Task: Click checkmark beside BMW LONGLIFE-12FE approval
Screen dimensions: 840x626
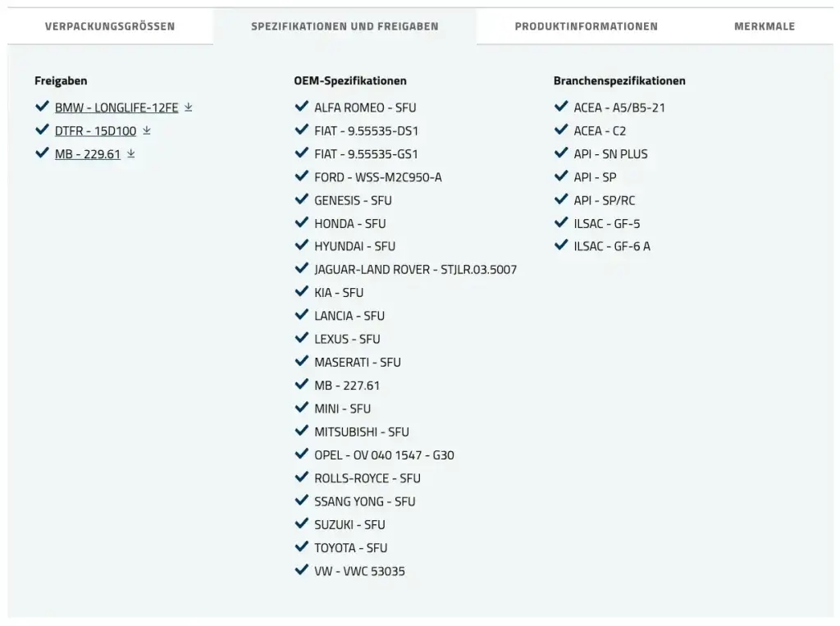Action: click(42, 107)
